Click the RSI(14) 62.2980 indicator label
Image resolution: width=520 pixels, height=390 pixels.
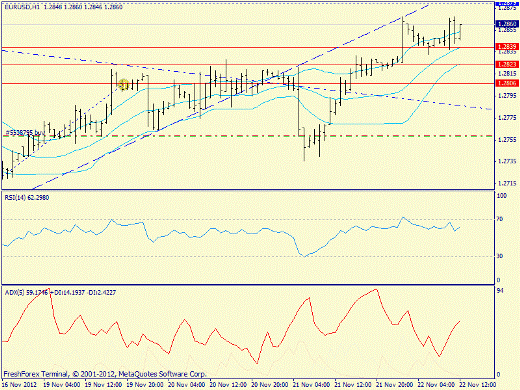point(27,198)
